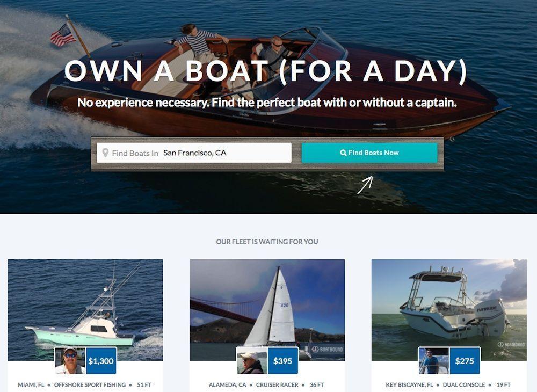The width and height of the screenshot is (537, 392).
Task: Click the $275 price badge
Action: [x=465, y=361]
